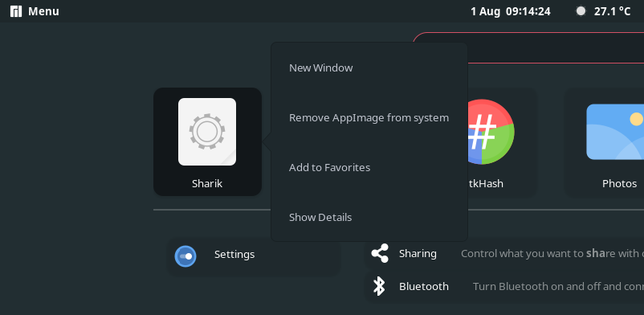Screen dimensions: 644x315
Task: Click 'Turn Bluetooth on and off' description
Action: click(558, 286)
